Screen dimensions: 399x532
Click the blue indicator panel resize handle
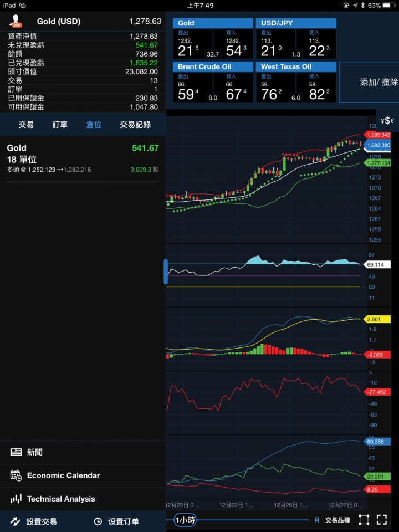click(166, 272)
